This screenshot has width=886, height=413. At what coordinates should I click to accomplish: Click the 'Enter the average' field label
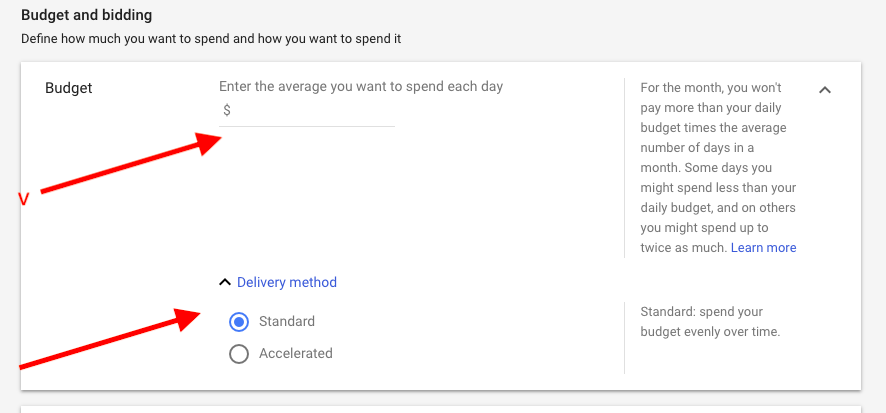[361, 86]
